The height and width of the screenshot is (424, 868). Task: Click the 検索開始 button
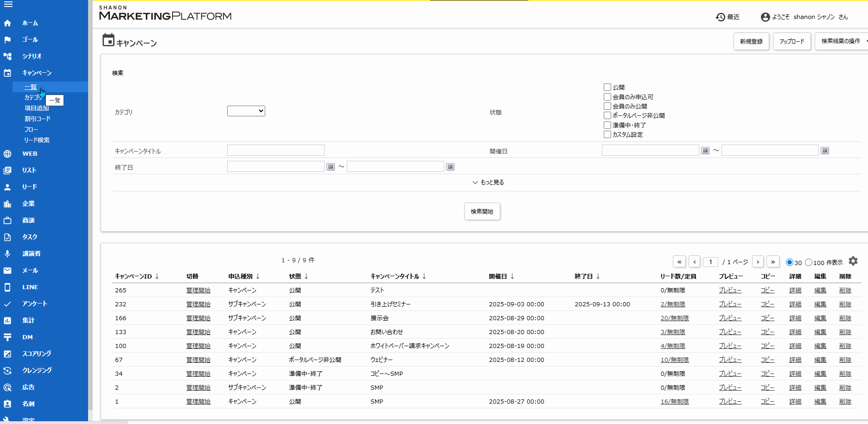pos(482,211)
